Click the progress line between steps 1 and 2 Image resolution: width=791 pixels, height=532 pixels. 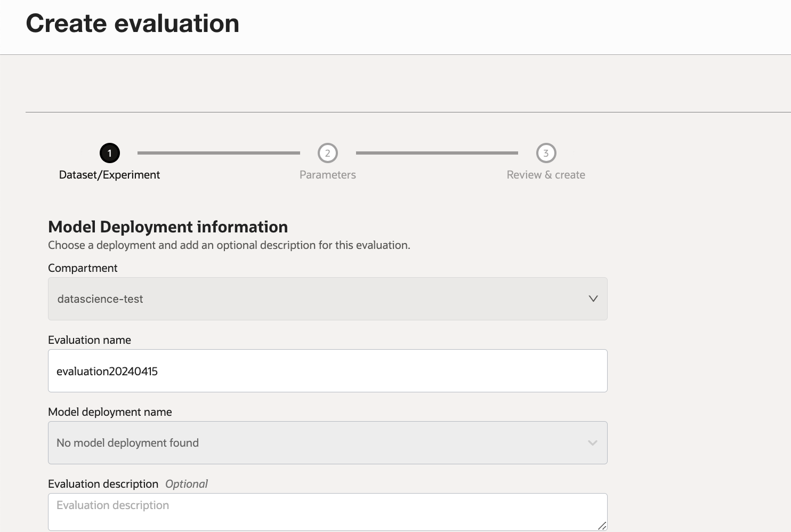(219, 153)
